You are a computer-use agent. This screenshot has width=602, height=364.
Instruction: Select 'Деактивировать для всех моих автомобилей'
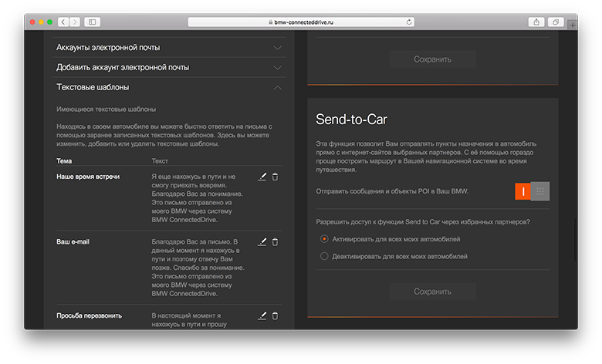pos(324,256)
